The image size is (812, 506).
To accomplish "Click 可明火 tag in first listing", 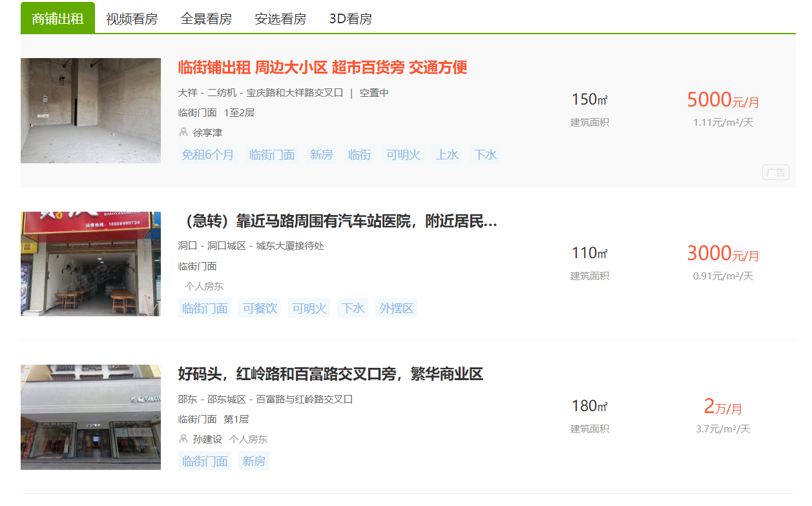I will [403, 155].
